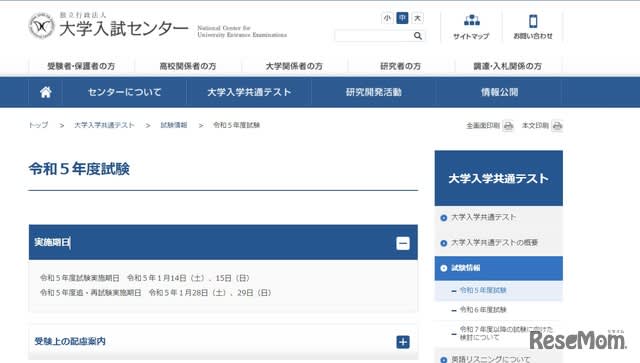
Task: Open 令和７年度以降の試験 sidebar item
Action: (506, 333)
